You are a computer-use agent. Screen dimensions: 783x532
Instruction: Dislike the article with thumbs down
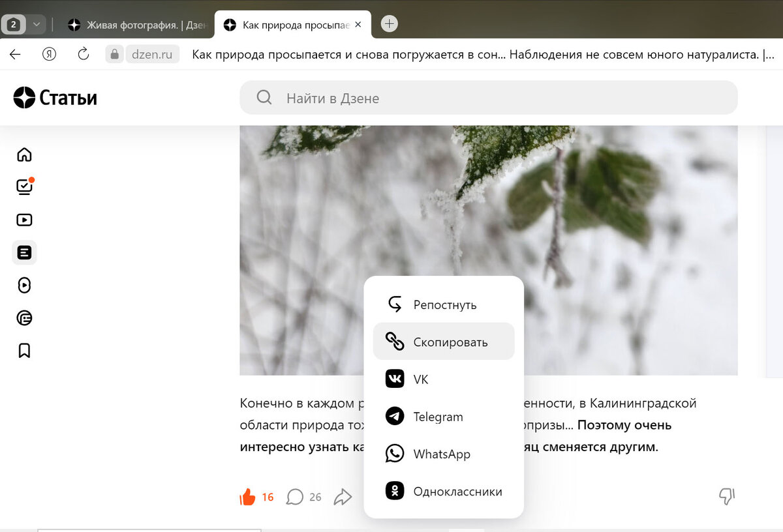tap(727, 497)
